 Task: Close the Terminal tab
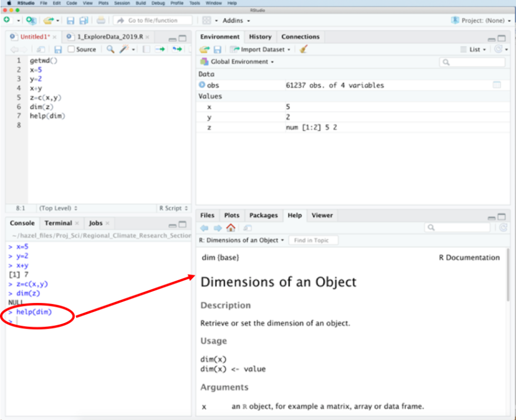click(x=77, y=223)
